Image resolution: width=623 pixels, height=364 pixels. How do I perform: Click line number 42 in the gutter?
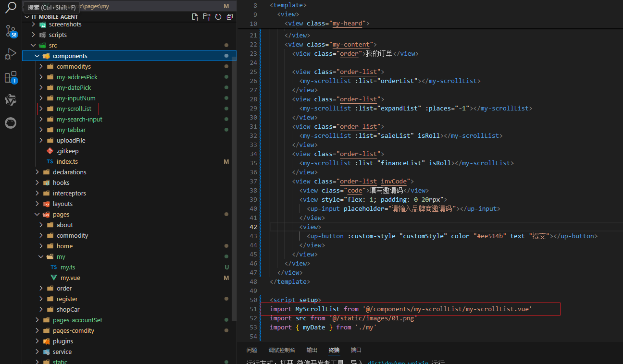[x=253, y=227]
